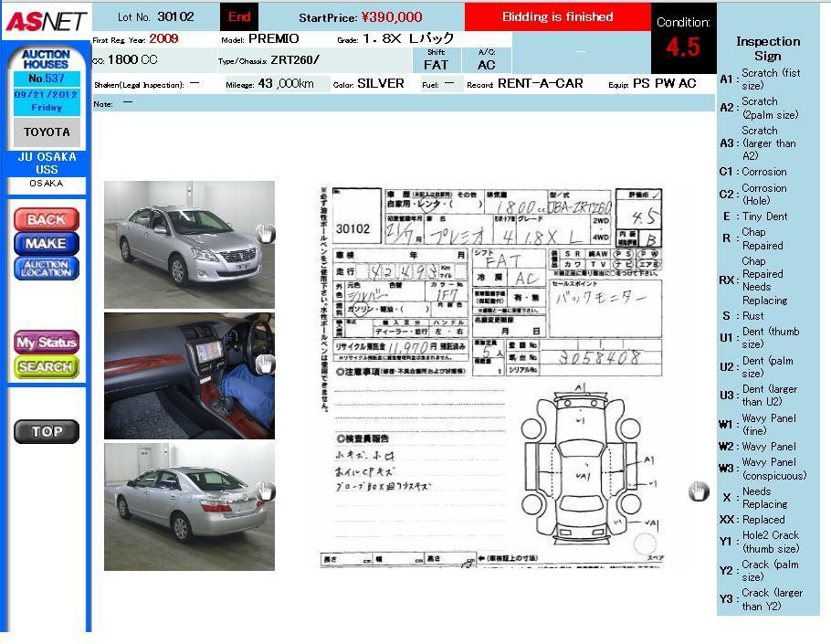Click the Bidding is finished banner
This screenshot has height=644, width=831.
tap(557, 16)
